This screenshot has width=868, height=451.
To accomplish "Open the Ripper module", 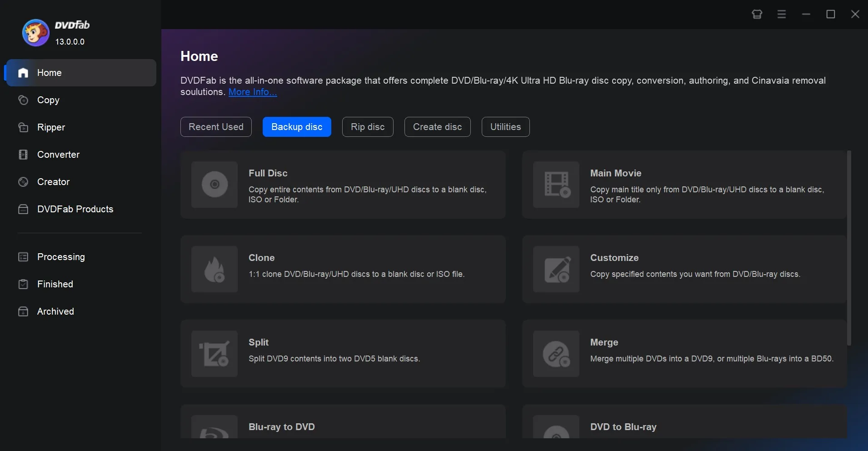I will [51, 127].
